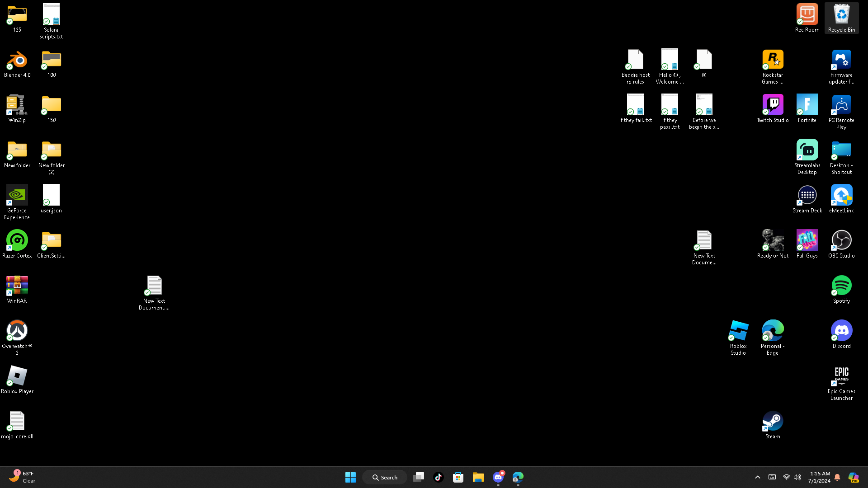
Task: Launch Copilot from the taskbar corner
Action: (854, 477)
